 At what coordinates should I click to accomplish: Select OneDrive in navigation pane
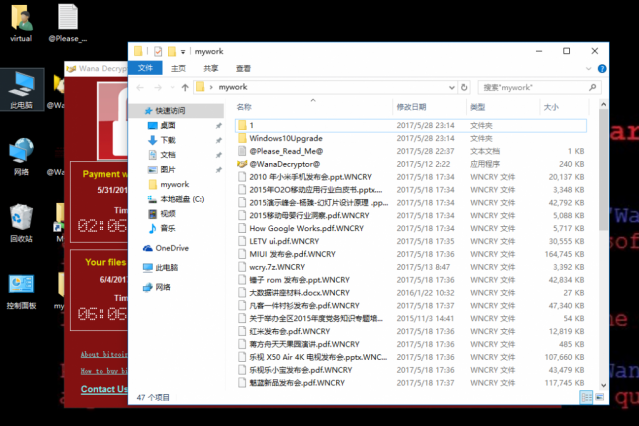pyautogui.click(x=172, y=248)
